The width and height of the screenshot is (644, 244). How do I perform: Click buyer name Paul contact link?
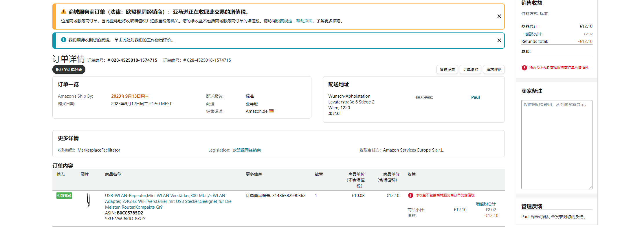(475, 97)
